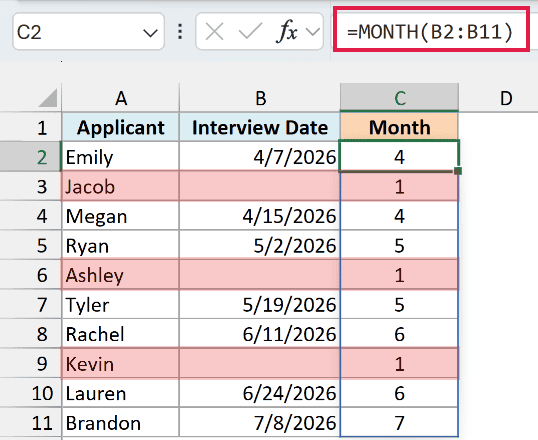Select the cell containing Ryan
This screenshot has width=538, height=440.
[121, 245]
